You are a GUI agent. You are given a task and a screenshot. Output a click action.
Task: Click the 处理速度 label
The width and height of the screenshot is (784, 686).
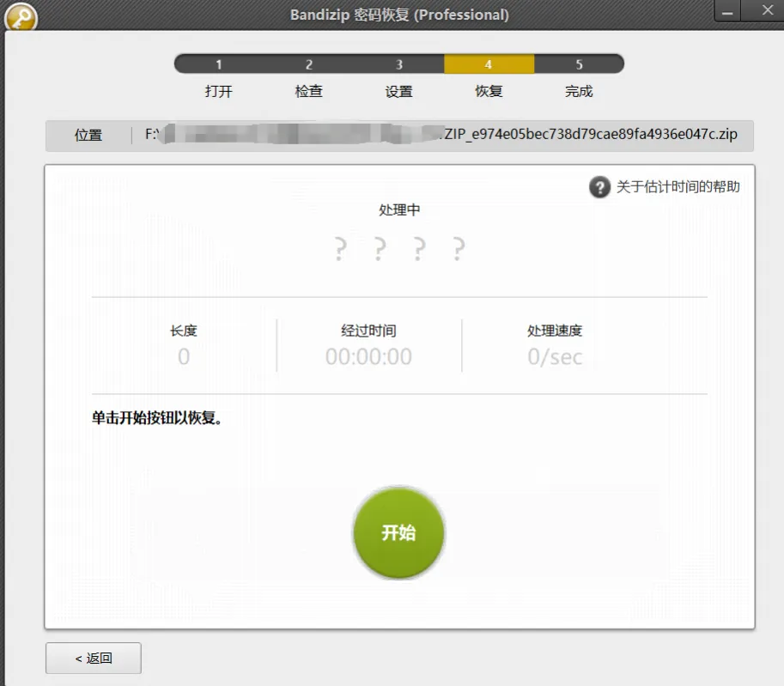(555, 331)
